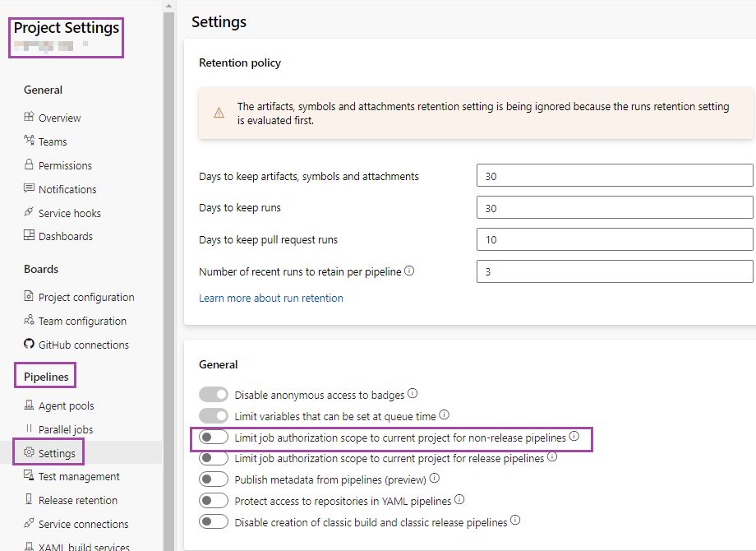This screenshot has height=551, width=756.
Task: Turn on Publish metadata from pipelines
Action: (x=213, y=479)
